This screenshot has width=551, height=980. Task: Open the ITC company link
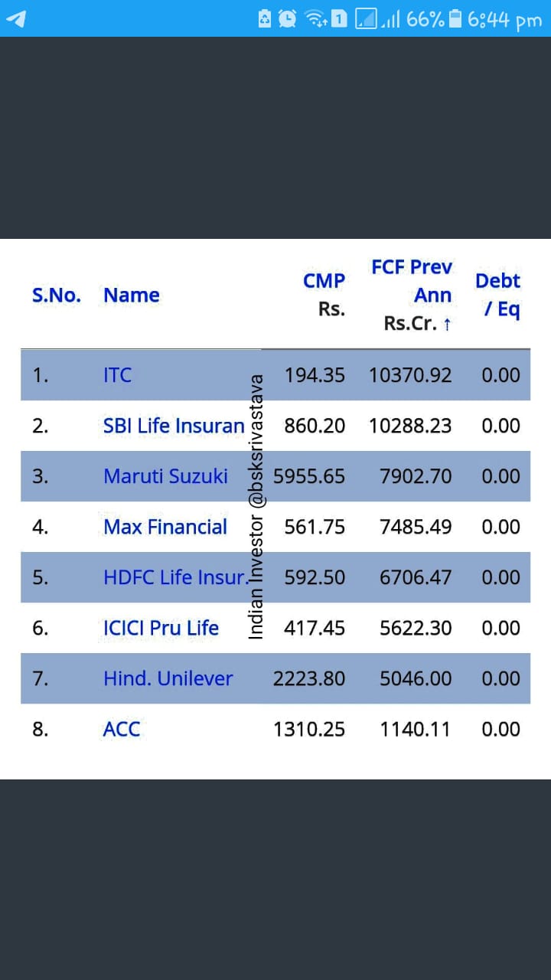coord(118,375)
